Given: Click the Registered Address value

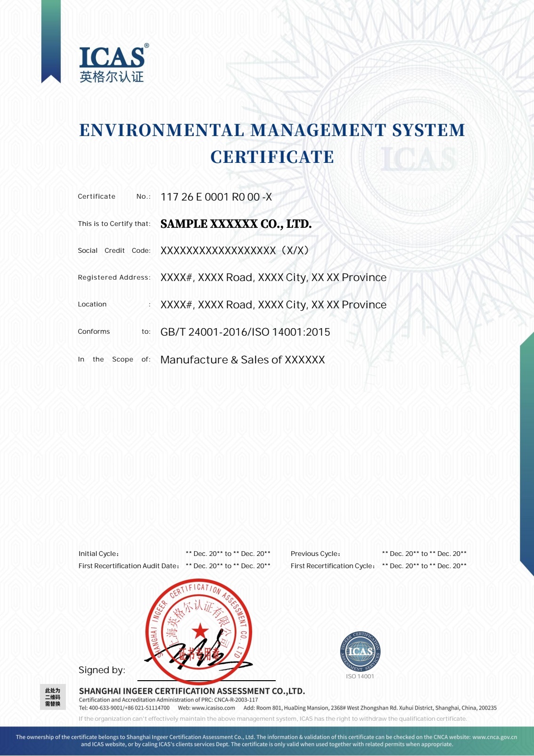Looking at the screenshot, I should tap(273, 278).
